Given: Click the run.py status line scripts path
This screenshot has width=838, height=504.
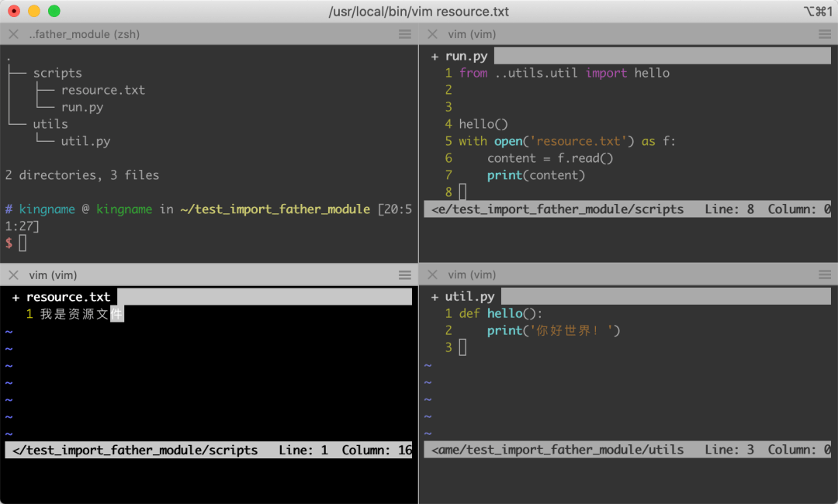Looking at the screenshot, I should pyautogui.click(x=557, y=209).
